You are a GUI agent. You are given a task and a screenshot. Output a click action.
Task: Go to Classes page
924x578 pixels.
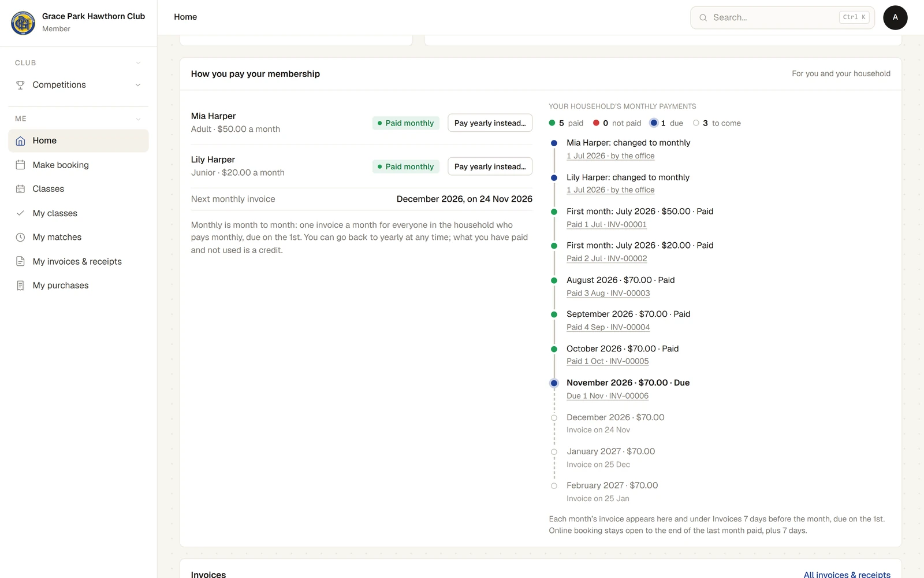pos(79,189)
